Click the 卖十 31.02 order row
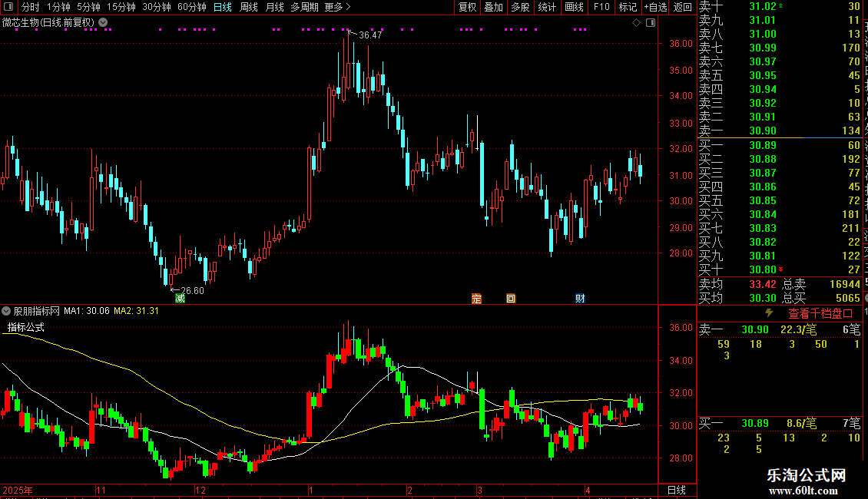868x499 pixels. (780, 6)
